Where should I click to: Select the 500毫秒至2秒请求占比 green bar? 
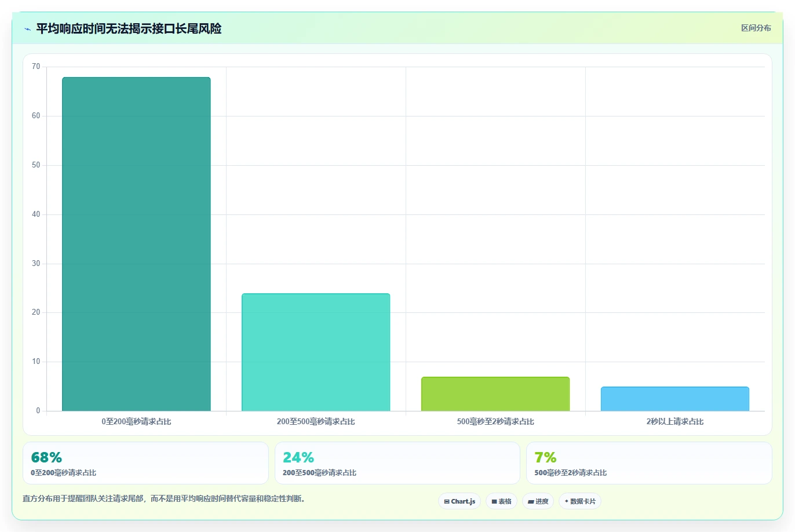(495, 394)
